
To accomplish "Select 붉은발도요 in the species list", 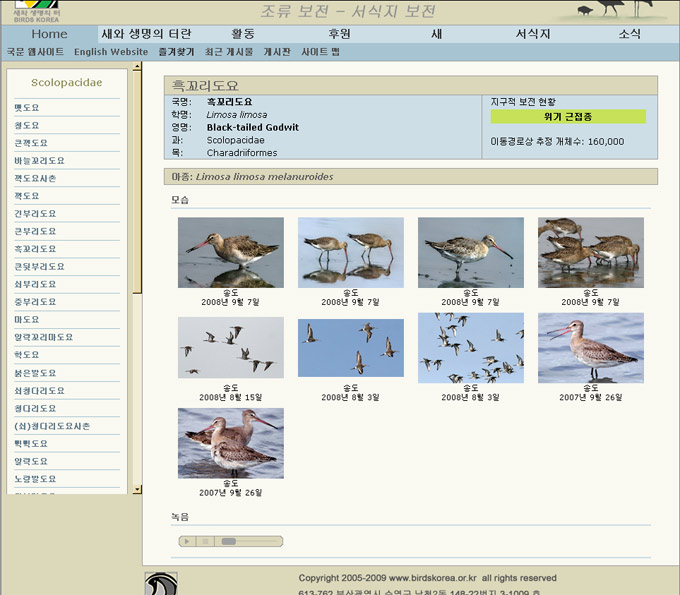I will (x=35, y=373).
